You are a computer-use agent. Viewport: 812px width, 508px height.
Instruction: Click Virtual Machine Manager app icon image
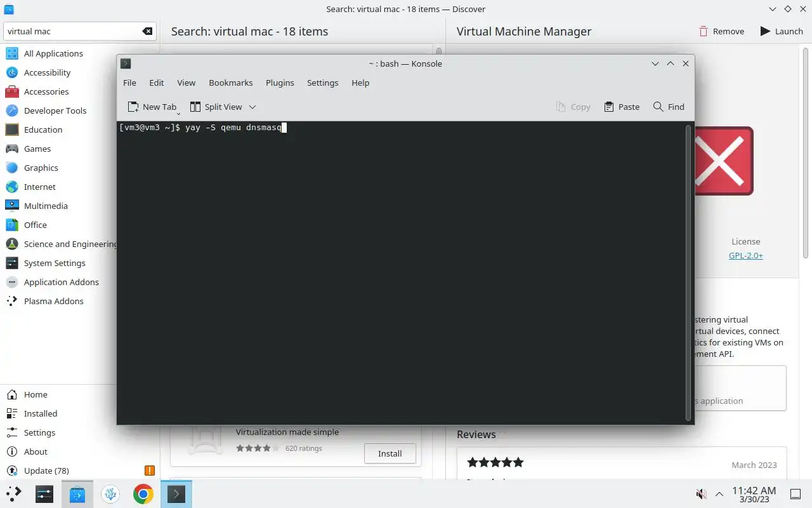[723, 161]
